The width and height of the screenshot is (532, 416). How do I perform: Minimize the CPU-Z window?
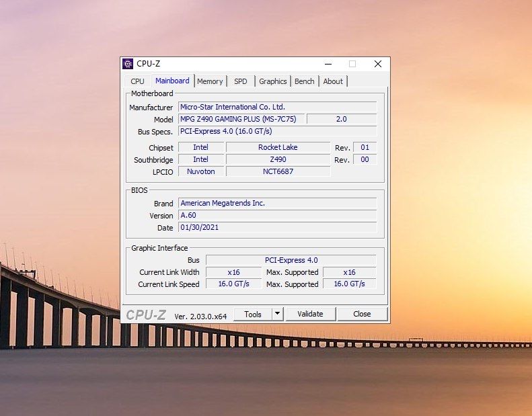pyautogui.click(x=328, y=64)
